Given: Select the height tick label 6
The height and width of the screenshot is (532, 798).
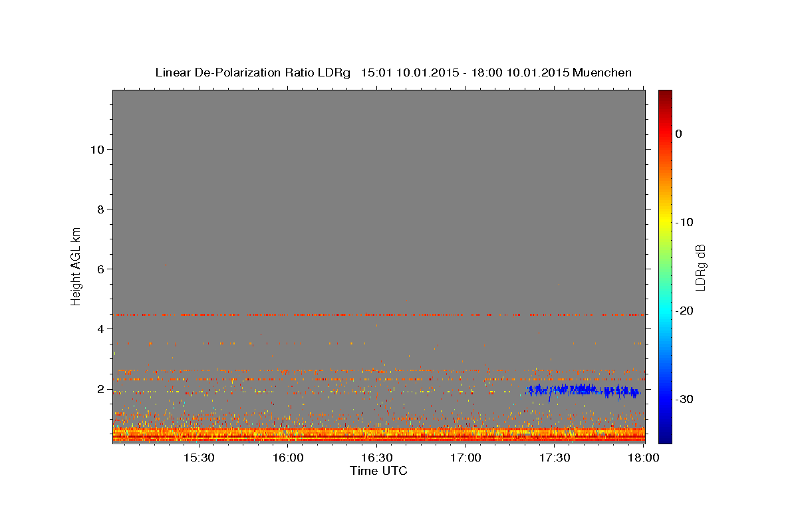Looking at the screenshot, I should 99,269.
